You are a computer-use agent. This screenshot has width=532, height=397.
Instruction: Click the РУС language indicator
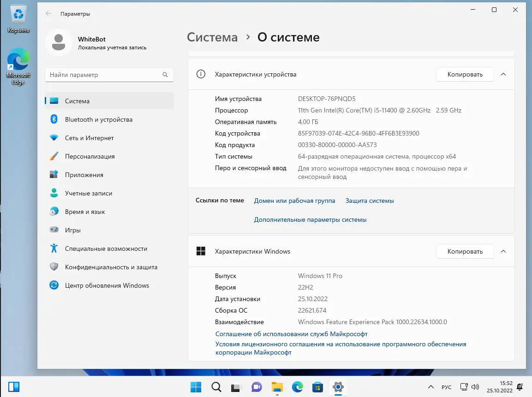(446, 387)
